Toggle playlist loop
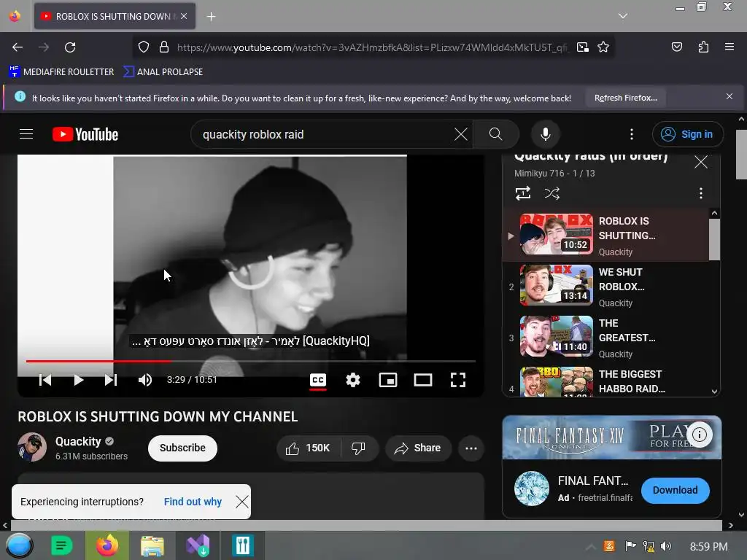Image resolution: width=747 pixels, height=560 pixels. [522, 192]
